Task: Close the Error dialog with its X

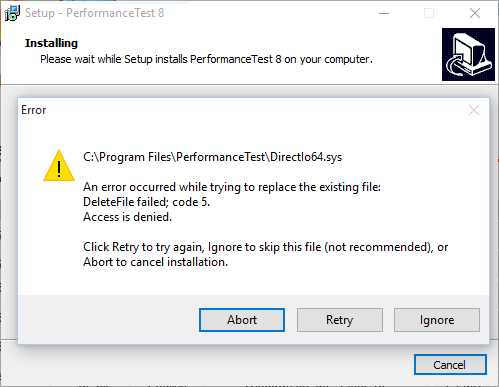Action: 474,110
